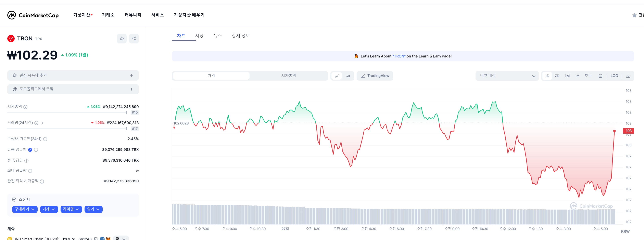Select the candlestick chart view icon
The width and height of the screenshot is (644, 240).
(348, 76)
